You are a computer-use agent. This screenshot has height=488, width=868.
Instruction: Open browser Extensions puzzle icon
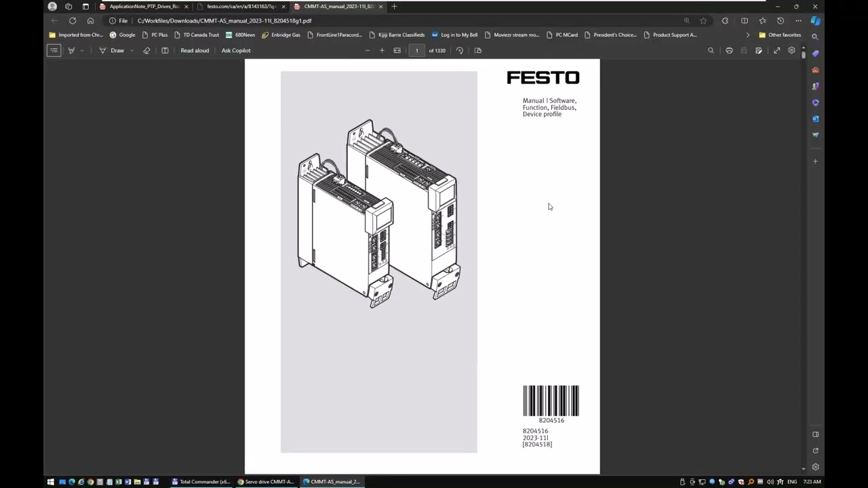click(x=725, y=20)
